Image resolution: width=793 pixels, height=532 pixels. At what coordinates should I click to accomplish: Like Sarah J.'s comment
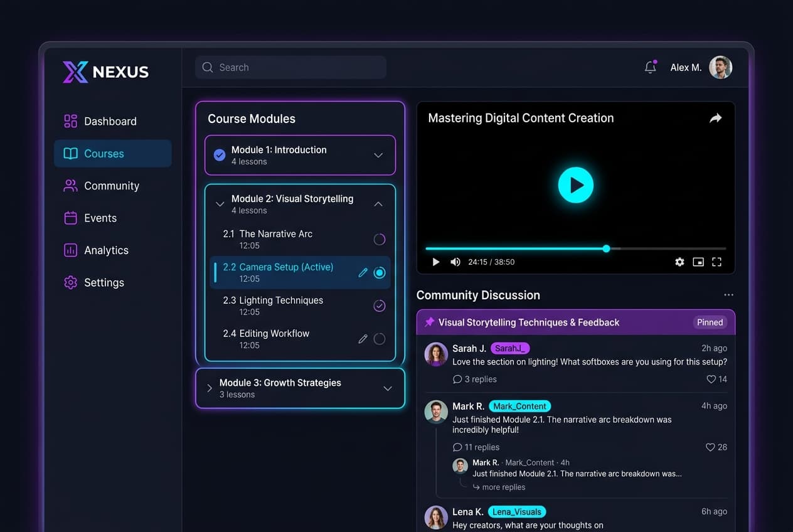tap(711, 379)
